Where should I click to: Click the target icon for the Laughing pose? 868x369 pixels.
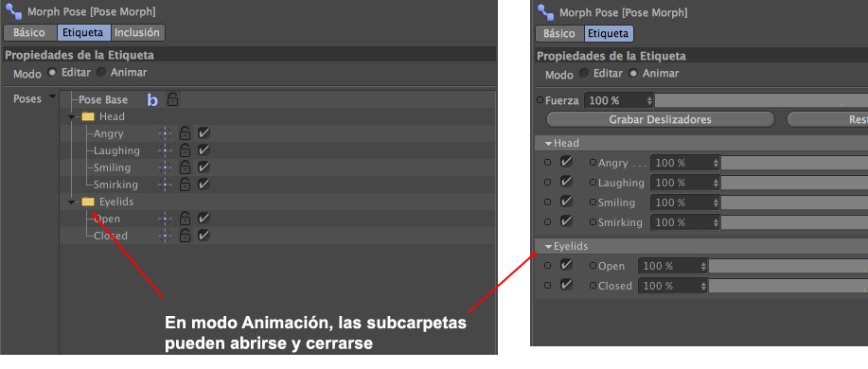tap(165, 150)
